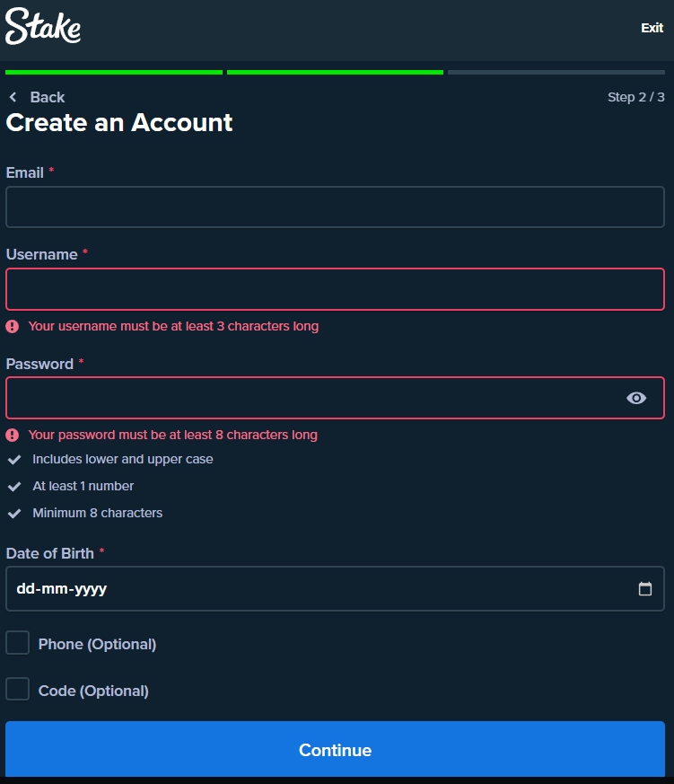Image resolution: width=674 pixels, height=784 pixels.
Task: Click into the Username field
Action: click(335, 289)
